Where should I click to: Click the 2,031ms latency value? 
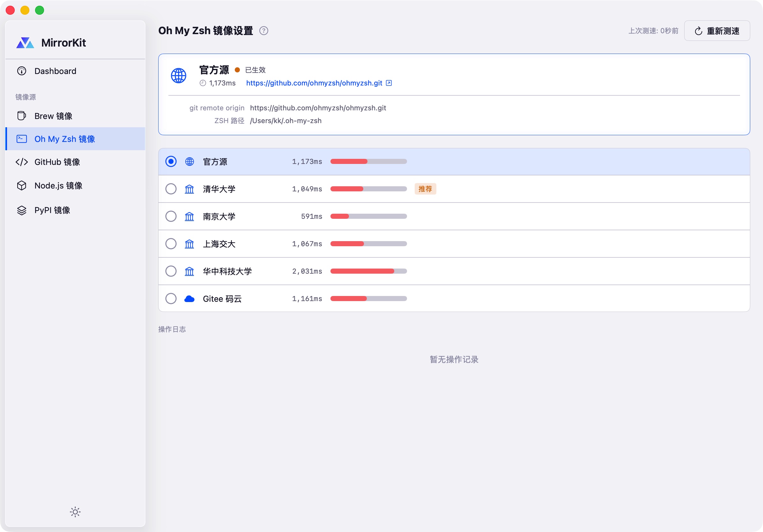click(x=307, y=271)
